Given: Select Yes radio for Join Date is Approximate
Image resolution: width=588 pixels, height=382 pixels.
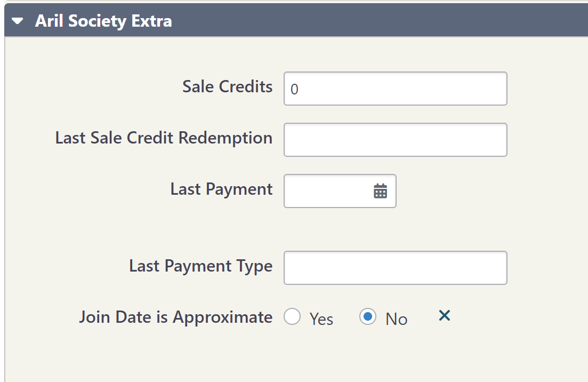Looking at the screenshot, I should tap(292, 317).
